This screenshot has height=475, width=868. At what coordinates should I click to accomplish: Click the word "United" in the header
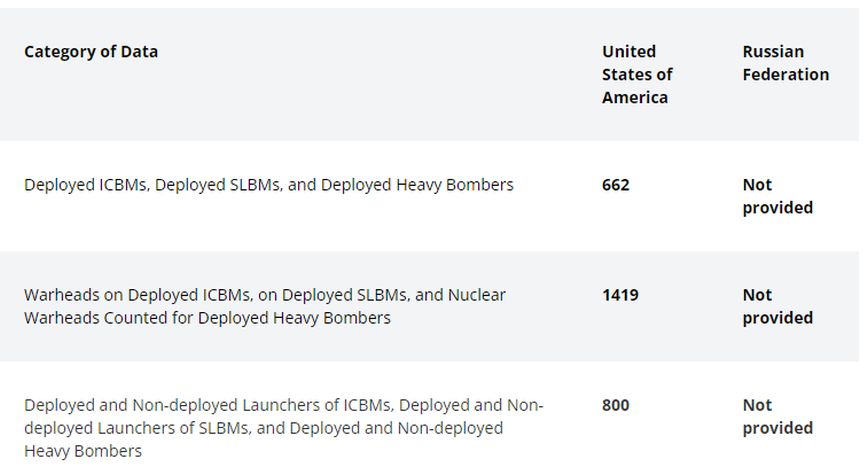(629, 51)
